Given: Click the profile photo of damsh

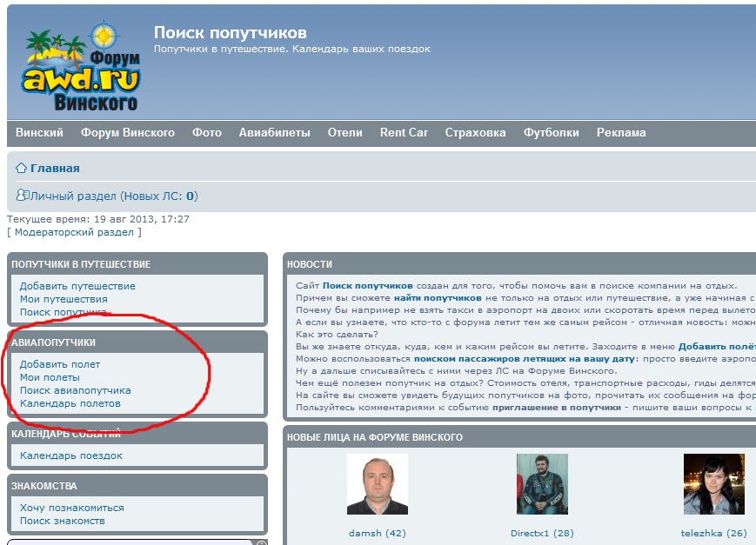Looking at the screenshot, I should 377,484.
